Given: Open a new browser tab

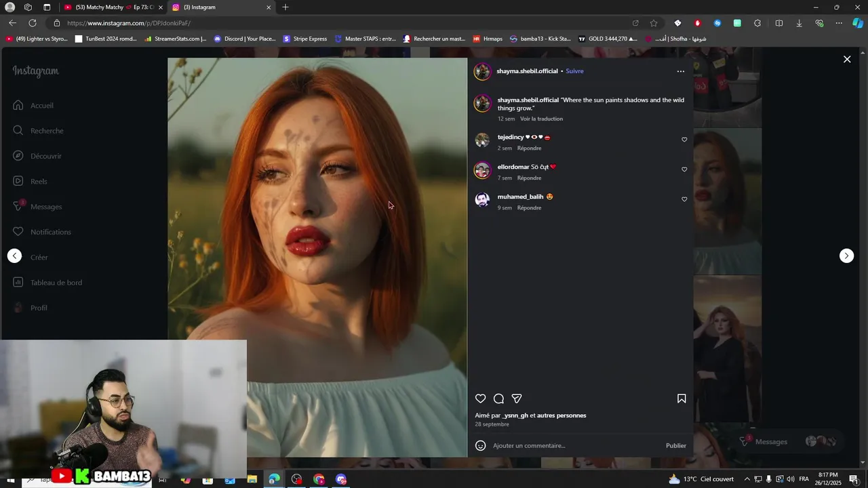Looking at the screenshot, I should point(285,7).
